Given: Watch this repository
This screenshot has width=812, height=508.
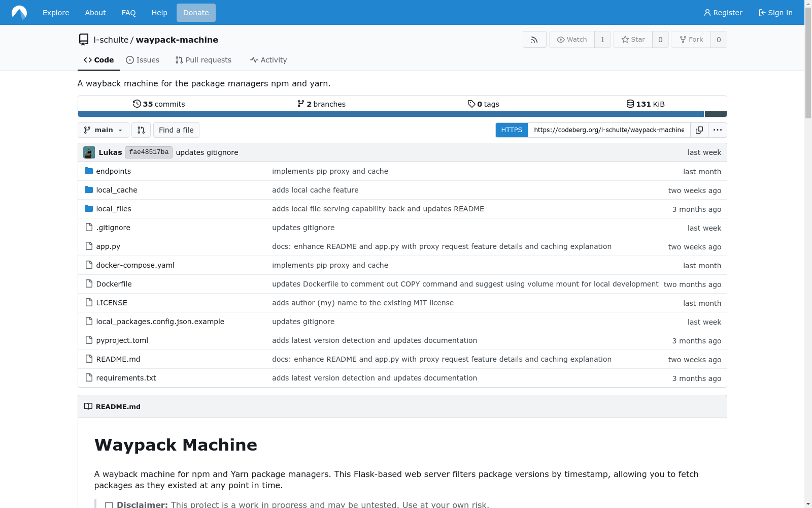Looking at the screenshot, I should (572, 40).
